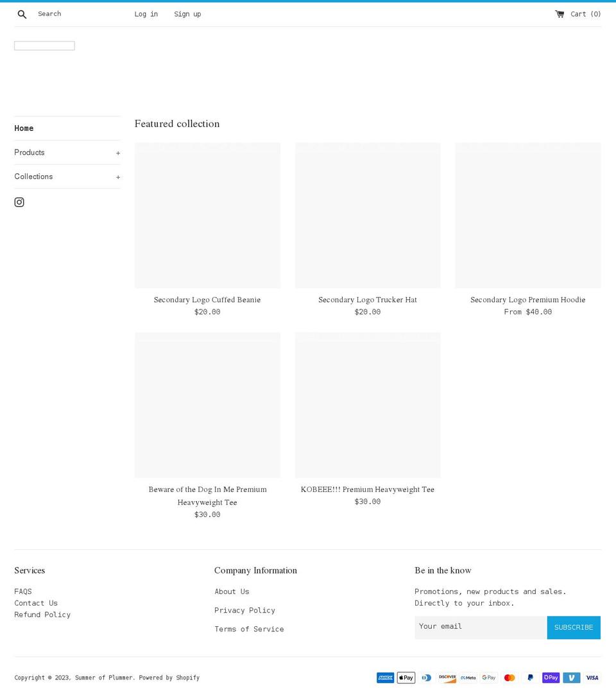Open the Secondary Logo Trucker Hat product image
The height and width of the screenshot is (698, 616).
click(367, 215)
